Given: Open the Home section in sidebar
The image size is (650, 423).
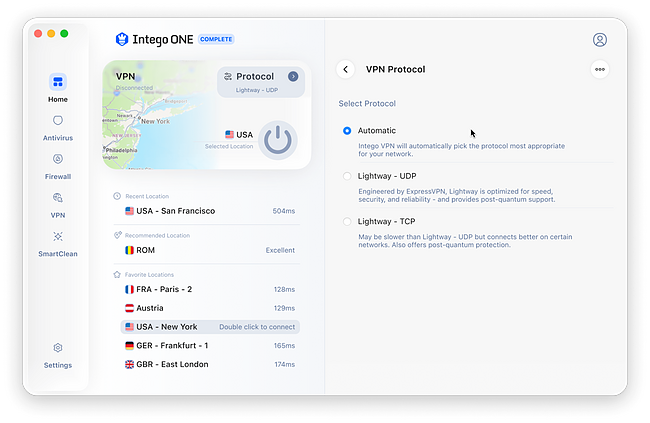Looking at the screenshot, I should 58,88.
